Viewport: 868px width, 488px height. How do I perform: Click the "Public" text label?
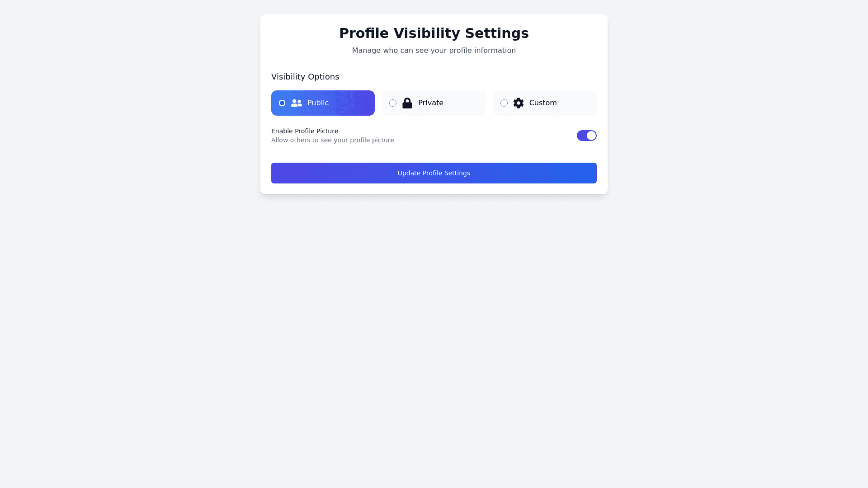[x=318, y=103]
